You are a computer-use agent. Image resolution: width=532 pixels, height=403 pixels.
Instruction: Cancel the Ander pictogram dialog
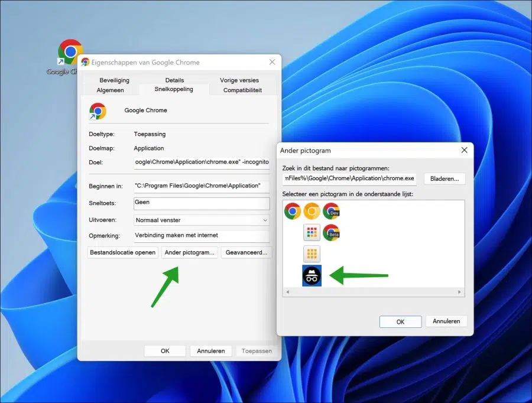coord(446,321)
